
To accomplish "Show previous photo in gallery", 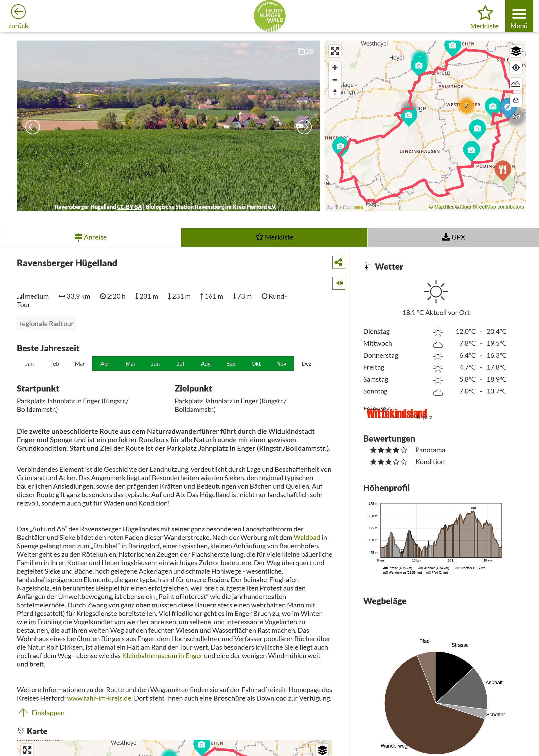I will [33, 127].
